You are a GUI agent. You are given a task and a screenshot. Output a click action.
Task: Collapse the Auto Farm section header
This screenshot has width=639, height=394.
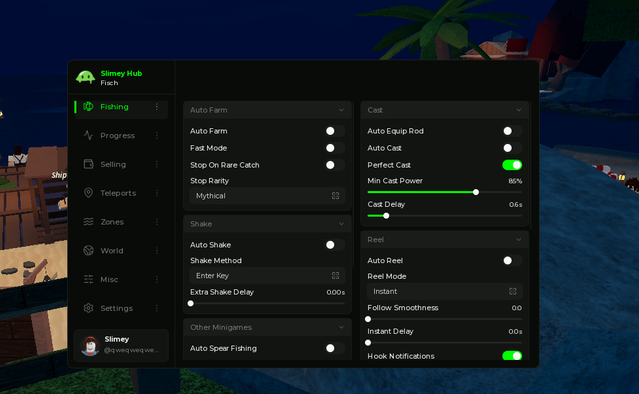click(x=267, y=110)
